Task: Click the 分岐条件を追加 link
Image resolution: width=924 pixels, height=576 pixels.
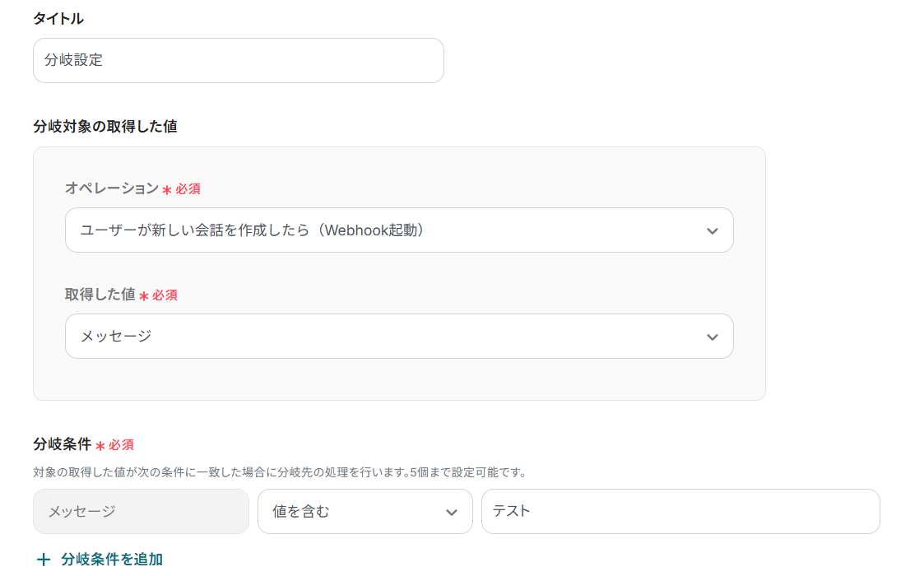Action: (112, 560)
